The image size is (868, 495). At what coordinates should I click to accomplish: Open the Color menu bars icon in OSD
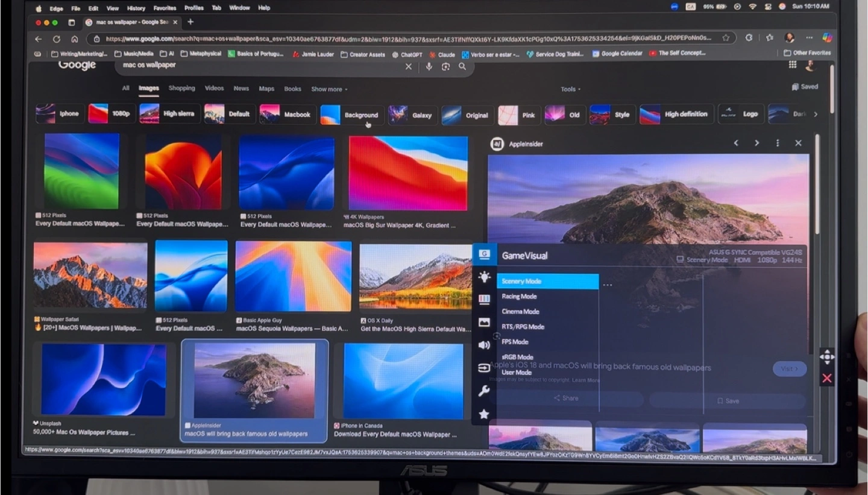click(484, 299)
